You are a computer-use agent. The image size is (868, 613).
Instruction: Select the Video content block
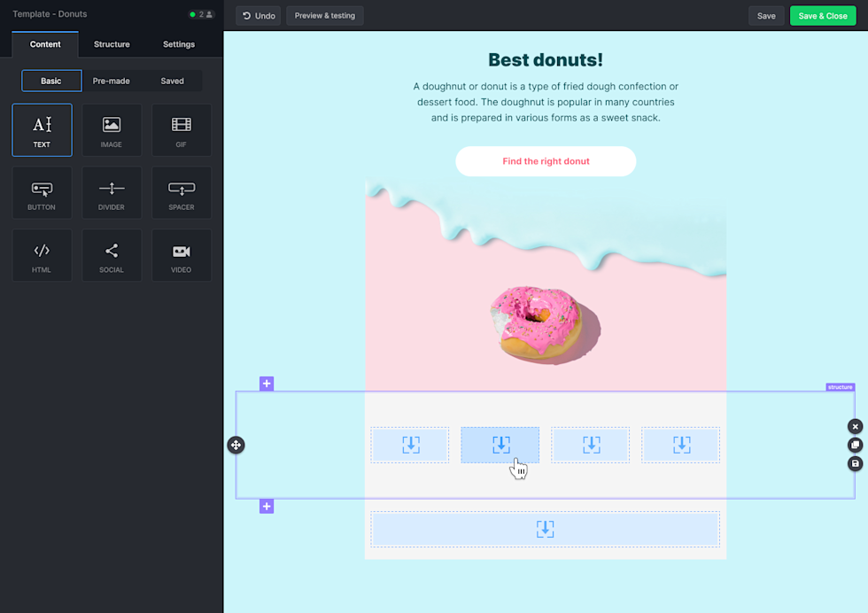point(181,255)
